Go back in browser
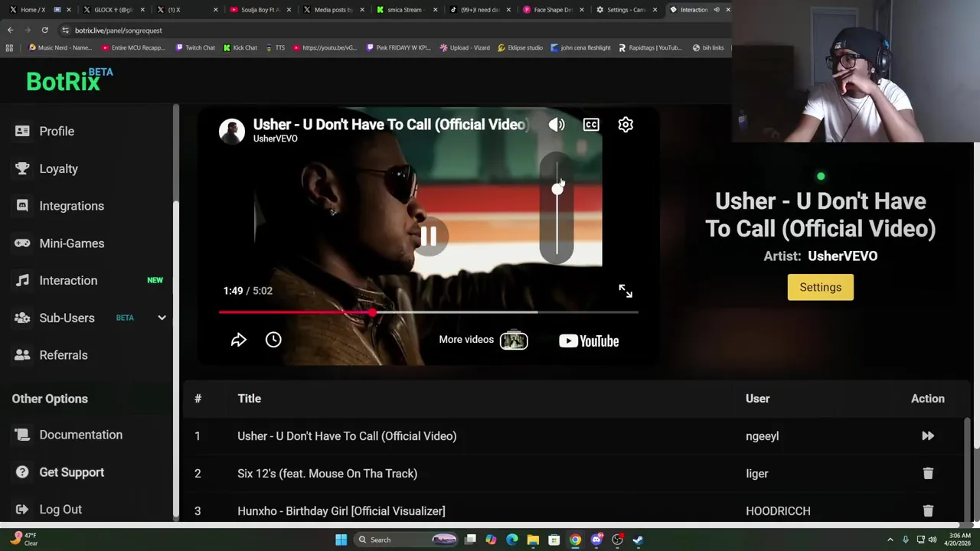Viewport: 980px width, 551px height. click(x=10, y=30)
